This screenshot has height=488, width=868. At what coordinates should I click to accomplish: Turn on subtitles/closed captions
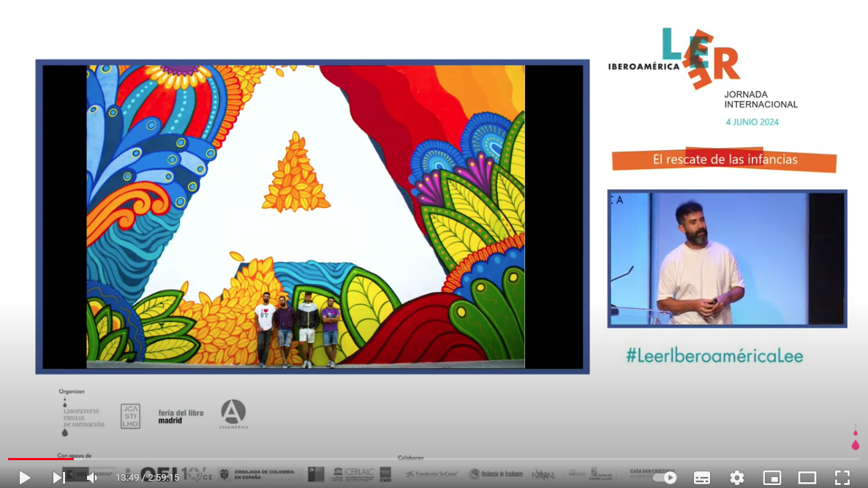[x=701, y=478]
